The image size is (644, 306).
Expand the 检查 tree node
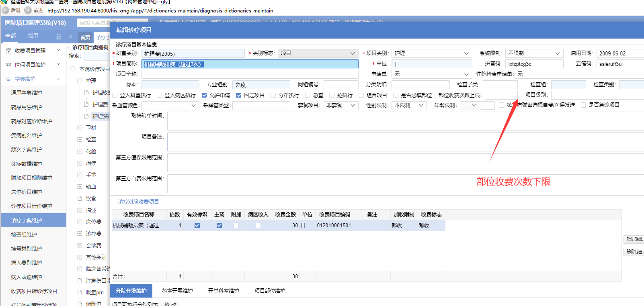80,139
